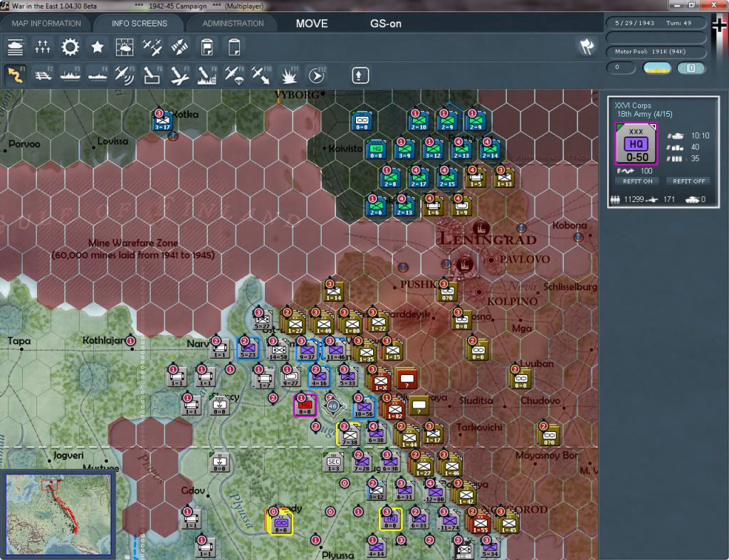This screenshot has width=729, height=560.
Task: Click the Kobona port marker
Action: point(578,236)
